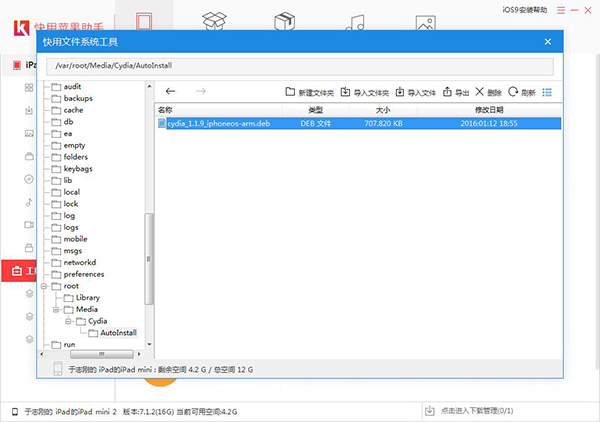The width and height of the screenshot is (600, 422).
Task: Click tree scrollbar down arrow
Action: [149, 344]
